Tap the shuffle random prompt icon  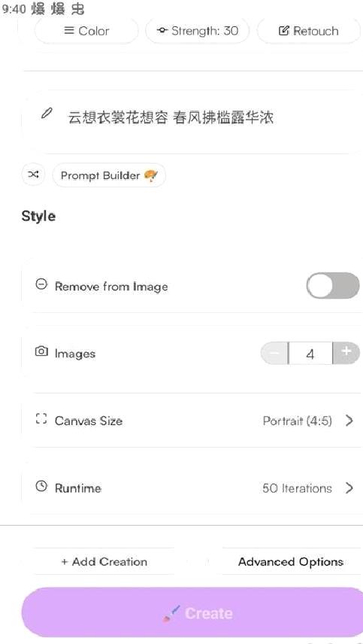[x=33, y=175]
